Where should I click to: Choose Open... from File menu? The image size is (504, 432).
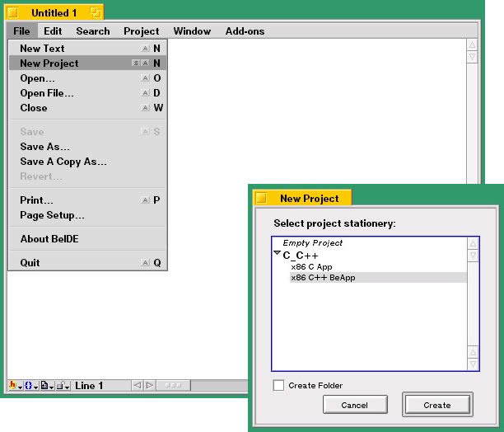pos(87,78)
